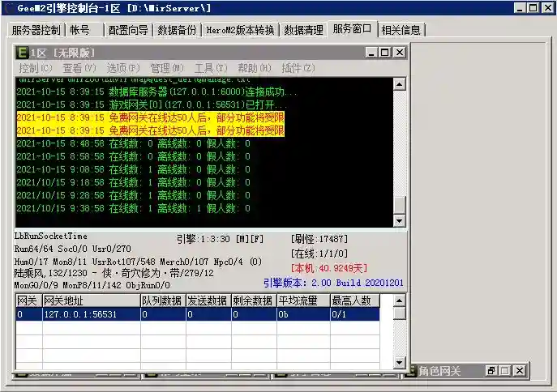The image size is (557, 392).
Task: Select the 数据备份 tab
Action: 177,30
